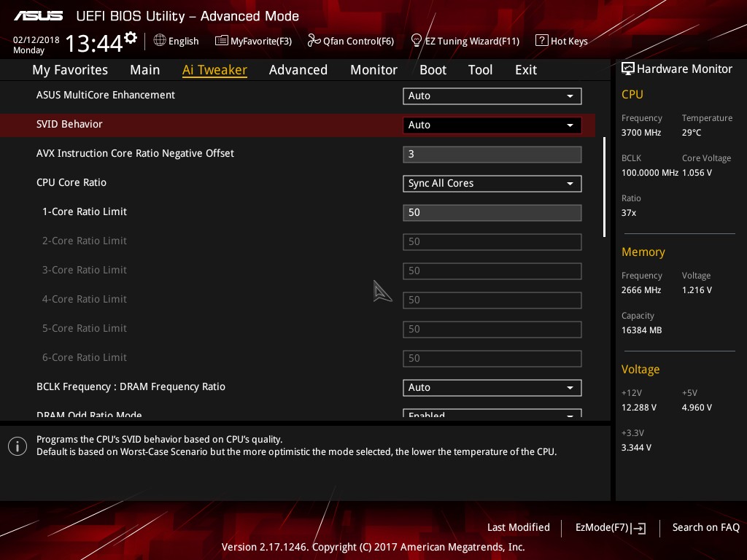Click the Ratio value 37x
The width and height of the screenshot is (747, 560).
click(629, 213)
